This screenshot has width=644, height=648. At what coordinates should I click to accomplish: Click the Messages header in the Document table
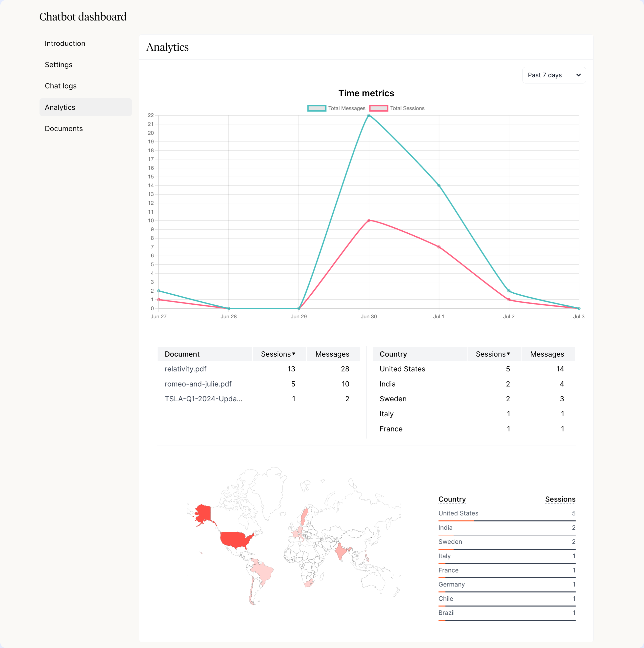pos(332,354)
